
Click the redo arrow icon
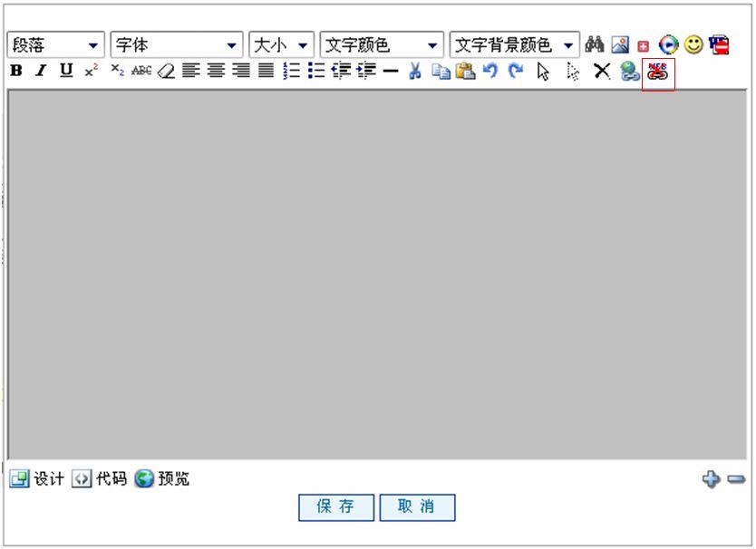[516, 71]
